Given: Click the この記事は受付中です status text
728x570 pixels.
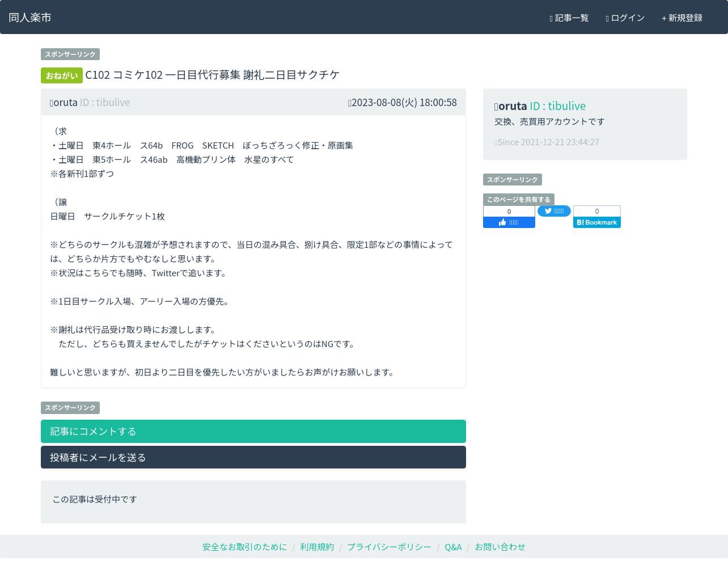Looking at the screenshot, I should pyautogui.click(x=95, y=500).
